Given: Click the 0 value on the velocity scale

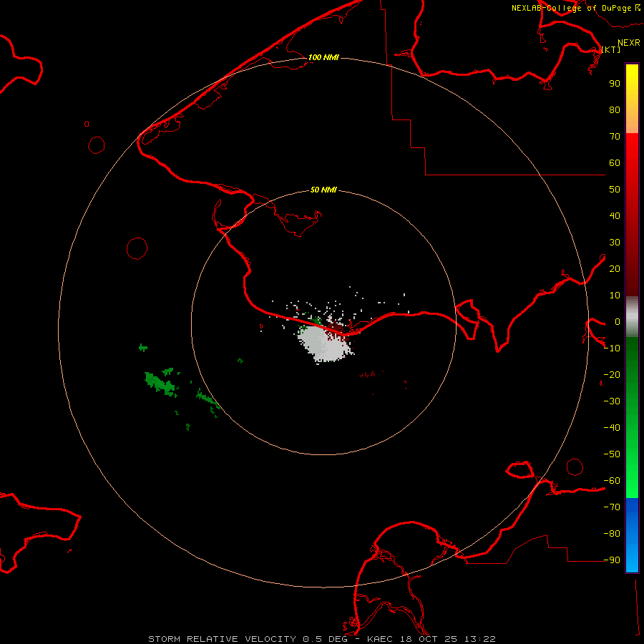Looking at the screenshot, I should tap(618, 322).
